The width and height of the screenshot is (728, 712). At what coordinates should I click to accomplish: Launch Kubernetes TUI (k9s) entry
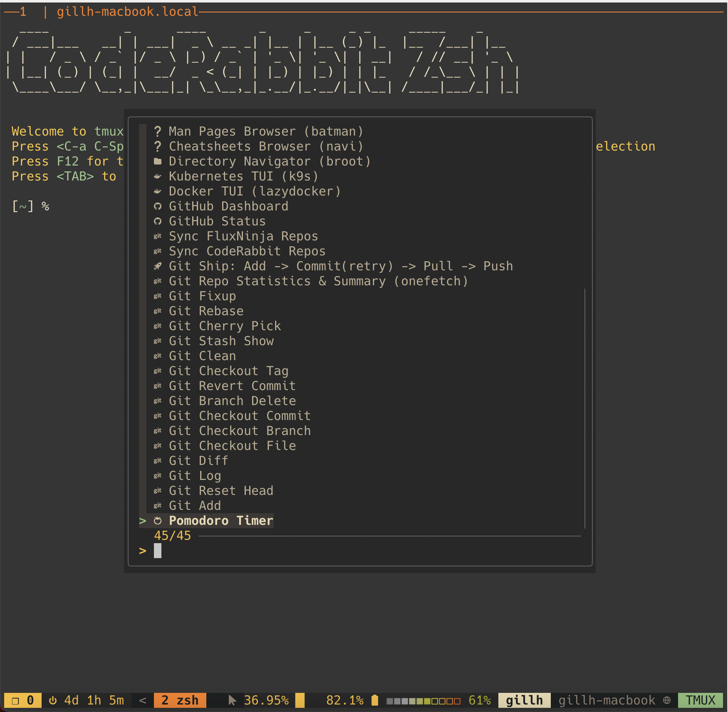click(x=243, y=176)
